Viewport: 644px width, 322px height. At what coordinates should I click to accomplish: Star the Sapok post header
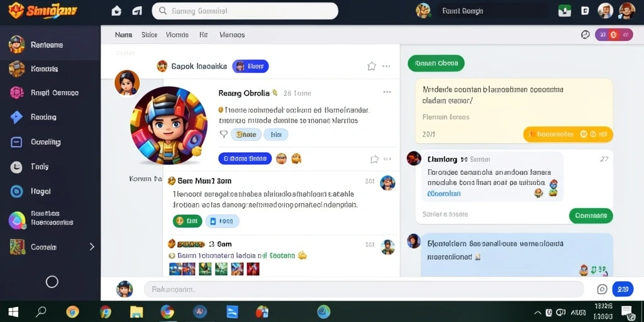(x=371, y=66)
